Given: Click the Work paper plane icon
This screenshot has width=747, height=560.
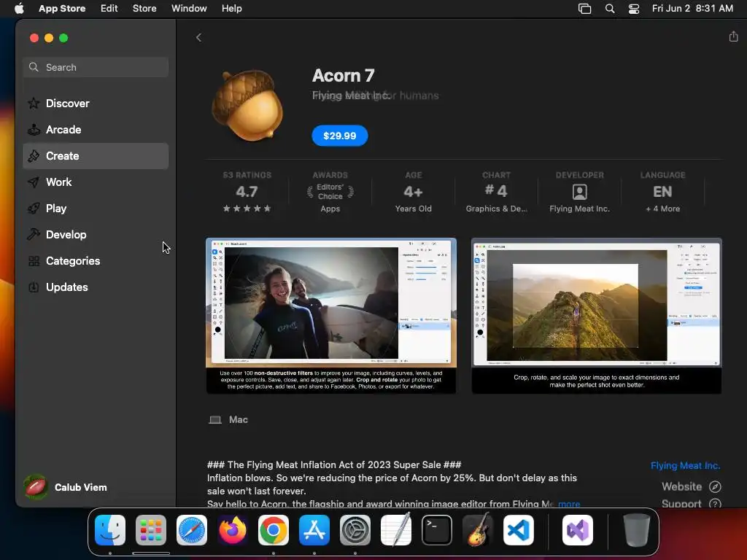Looking at the screenshot, I should [x=34, y=182].
